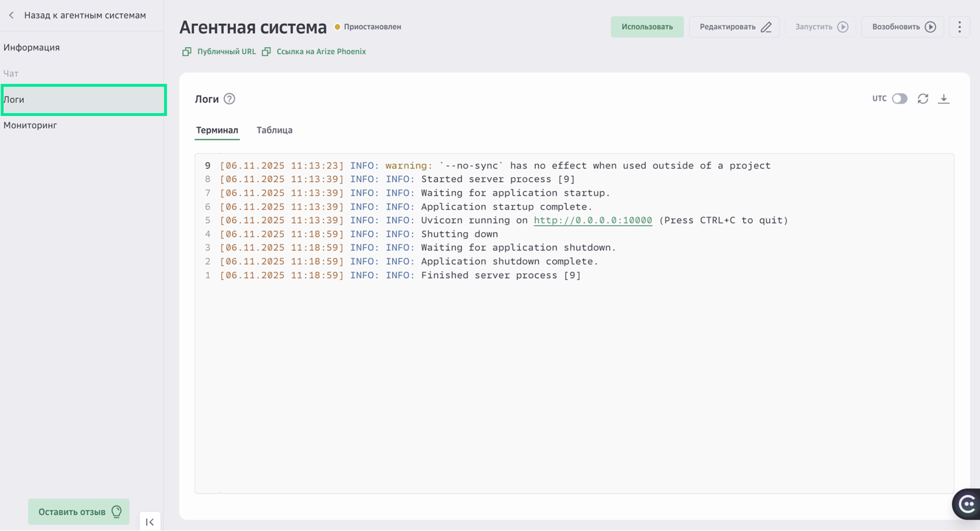Open Информация section
The image size is (980, 531).
(x=32, y=47)
